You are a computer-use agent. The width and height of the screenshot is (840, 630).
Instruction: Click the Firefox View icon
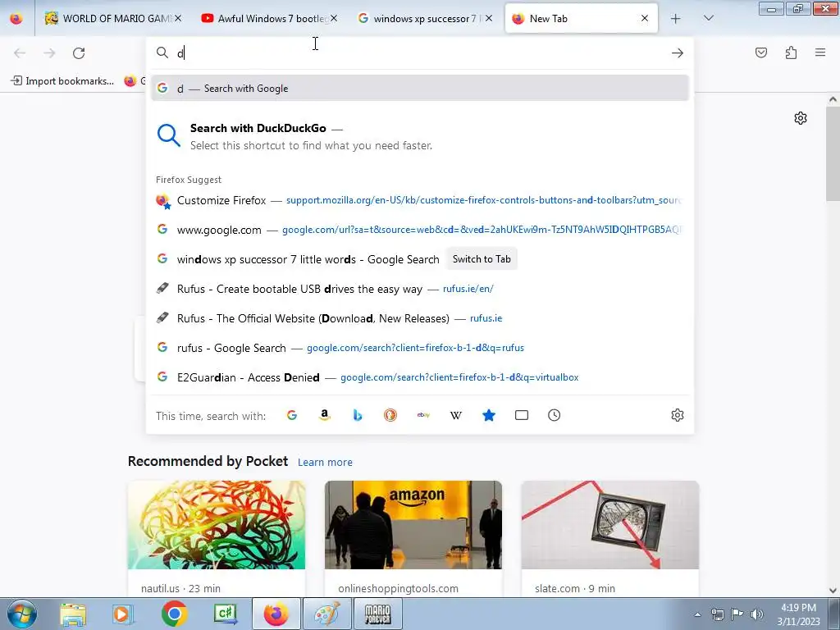click(16, 19)
